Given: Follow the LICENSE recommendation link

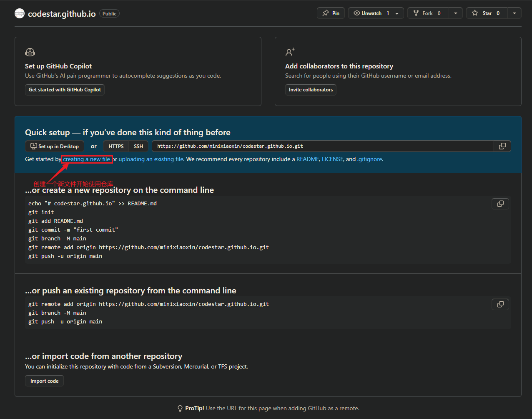Looking at the screenshot, I should coord(333,159).
